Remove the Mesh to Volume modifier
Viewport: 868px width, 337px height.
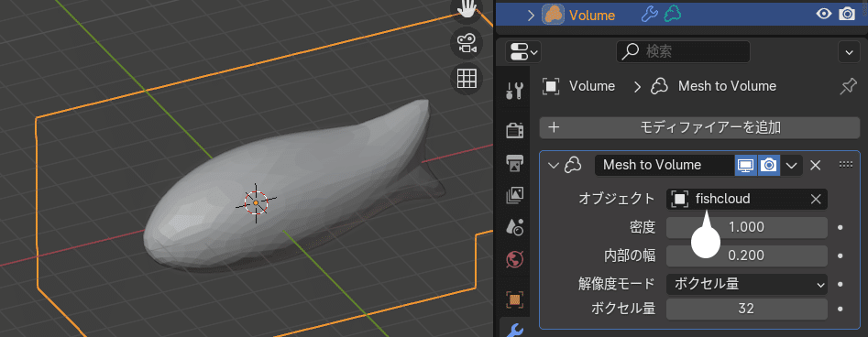click(x=815, y=165)
